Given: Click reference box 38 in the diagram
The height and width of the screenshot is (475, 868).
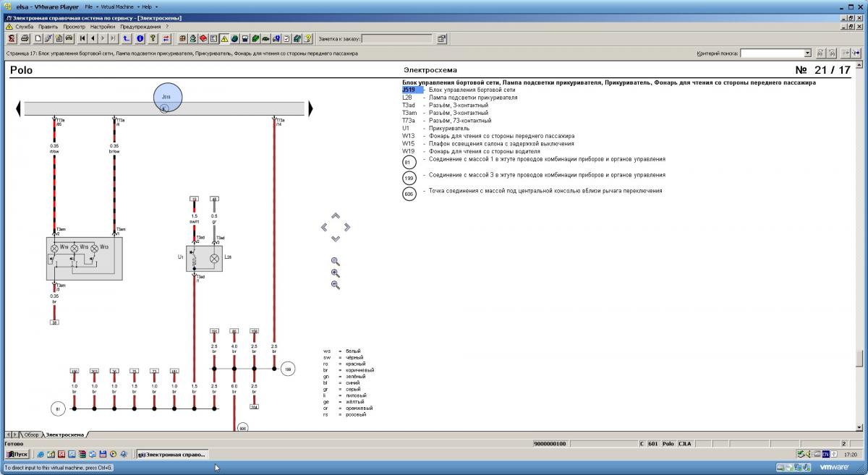Looking at the screenshot, I should point(54,322).
